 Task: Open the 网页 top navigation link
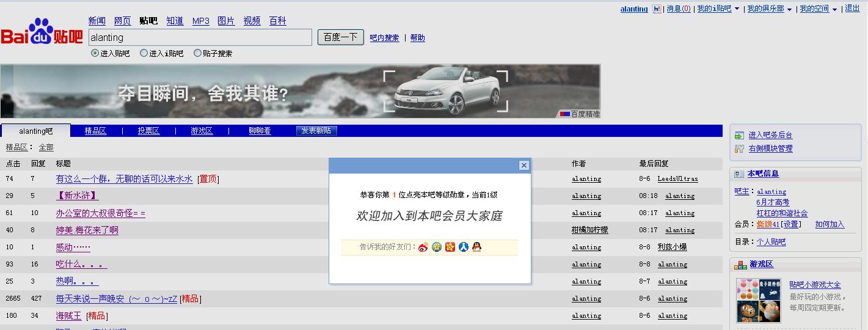click(x=122, y=21)
